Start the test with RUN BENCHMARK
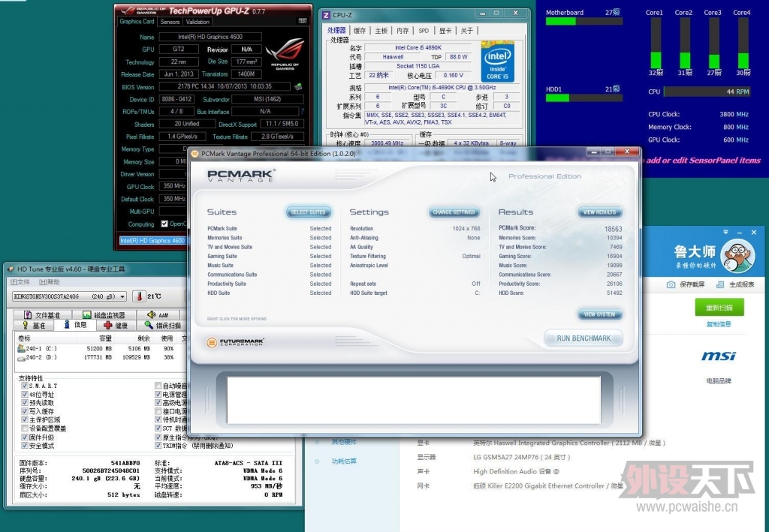 [584, 338]
